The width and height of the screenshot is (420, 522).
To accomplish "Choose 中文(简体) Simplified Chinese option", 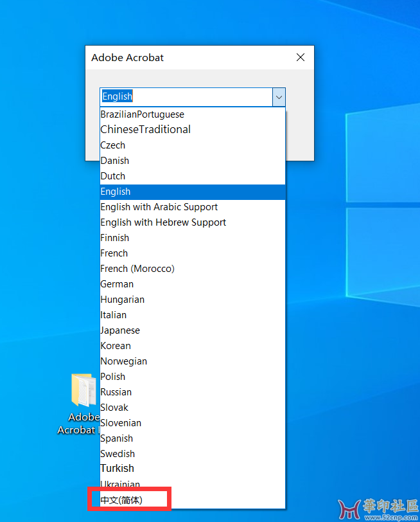I will [193, 500].
